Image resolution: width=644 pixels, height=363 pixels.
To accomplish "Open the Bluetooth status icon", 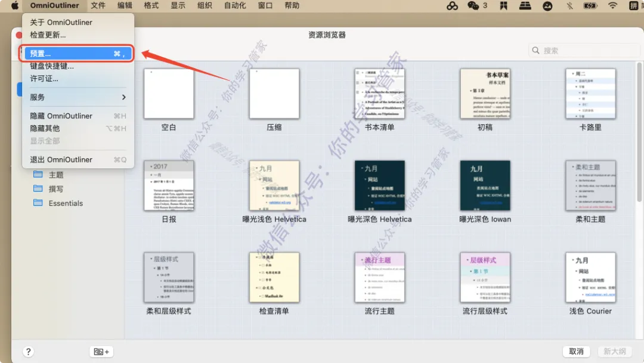I will tap(569, 5).
